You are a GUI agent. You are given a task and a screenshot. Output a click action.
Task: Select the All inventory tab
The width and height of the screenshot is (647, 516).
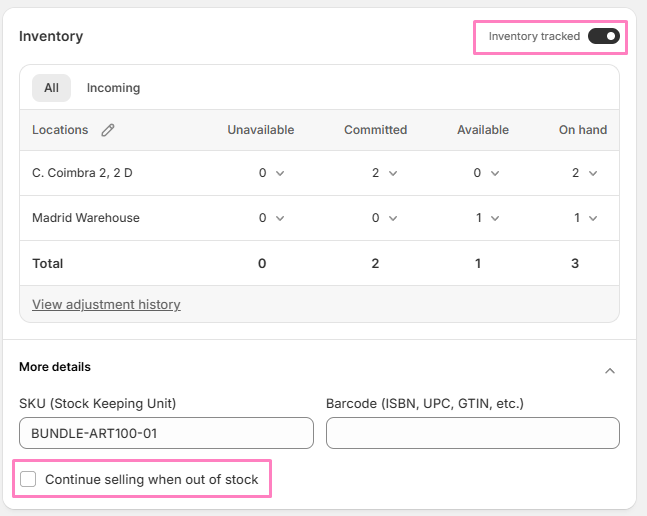51,88
